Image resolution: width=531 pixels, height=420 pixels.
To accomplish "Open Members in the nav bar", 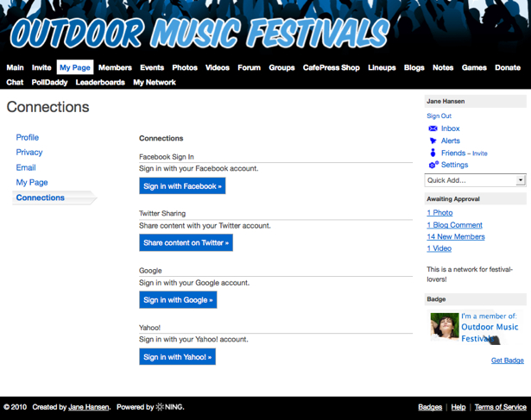I will point(115,67).
